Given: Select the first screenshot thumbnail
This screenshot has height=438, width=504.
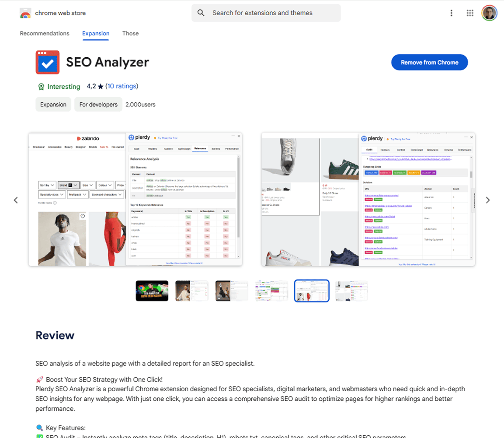Looking at the screenshot, I should 151,291.
